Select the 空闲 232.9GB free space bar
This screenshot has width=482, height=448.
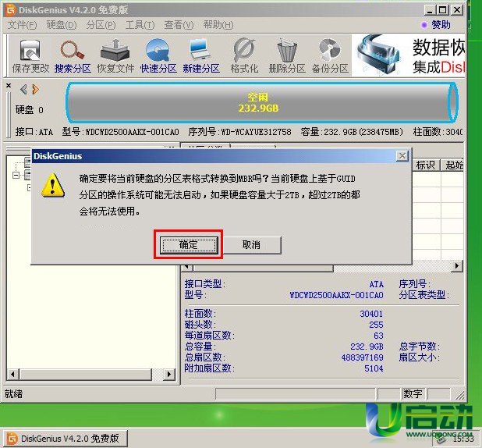click(261, 102)
